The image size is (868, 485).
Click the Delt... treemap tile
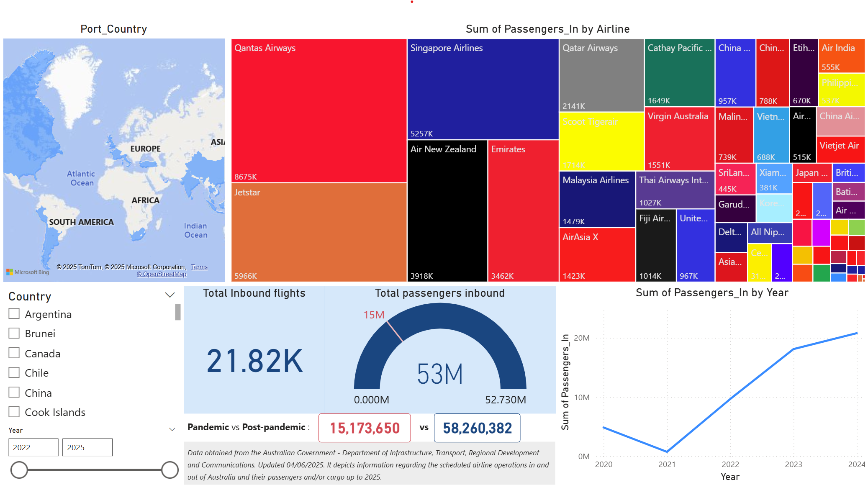731,237
